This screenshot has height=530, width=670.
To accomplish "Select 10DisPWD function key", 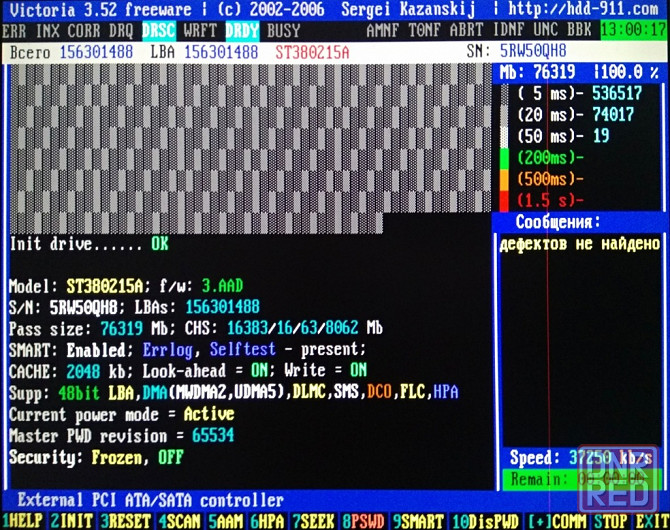I will (485, 521).
